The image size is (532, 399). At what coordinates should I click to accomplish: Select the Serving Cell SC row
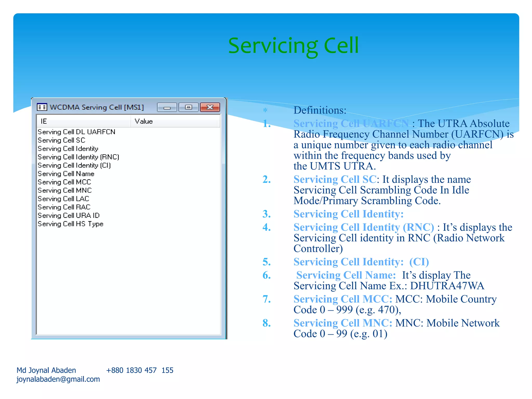coord(62,140)
